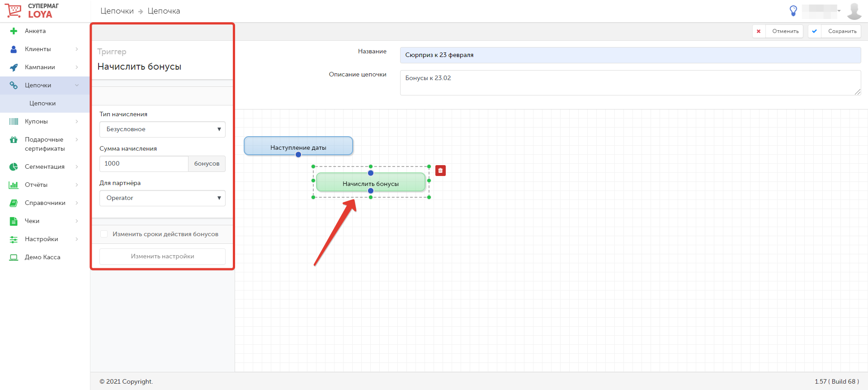Click the barcode icon beside Купоны
The image size is (868, 390).
click(x=14, y=122)
